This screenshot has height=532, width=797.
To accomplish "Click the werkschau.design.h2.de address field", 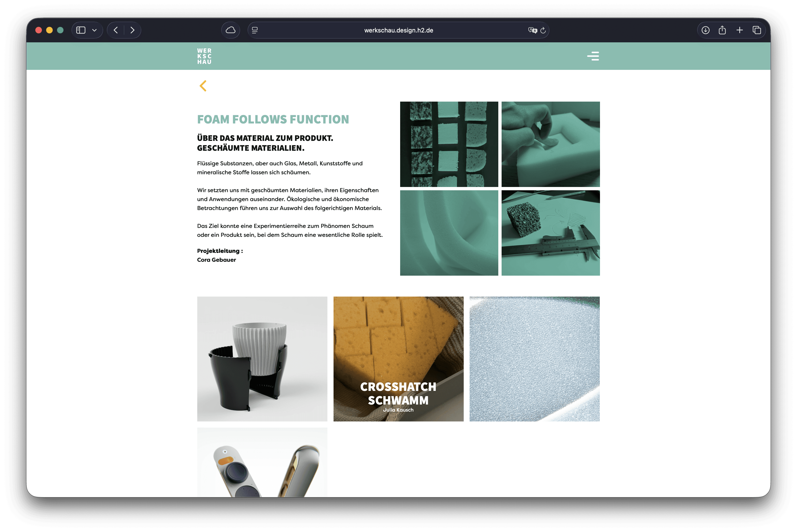I will click(x=398, y=30).
